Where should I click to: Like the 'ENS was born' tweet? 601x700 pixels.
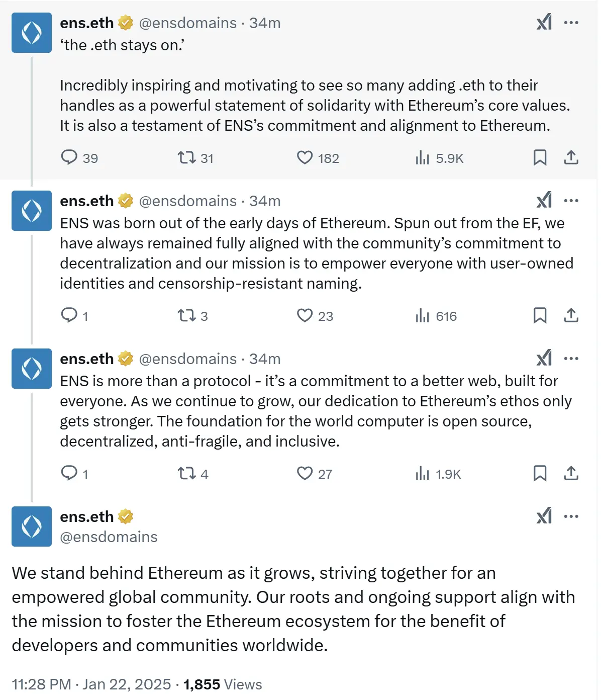pos(305,316)
